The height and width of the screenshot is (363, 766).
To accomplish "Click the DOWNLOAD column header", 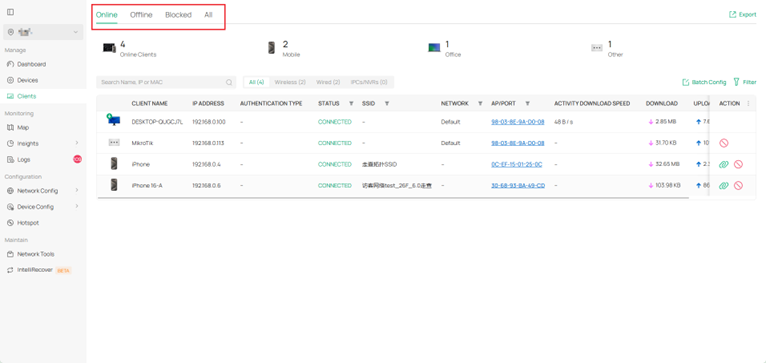I will [x=661, y=104].
